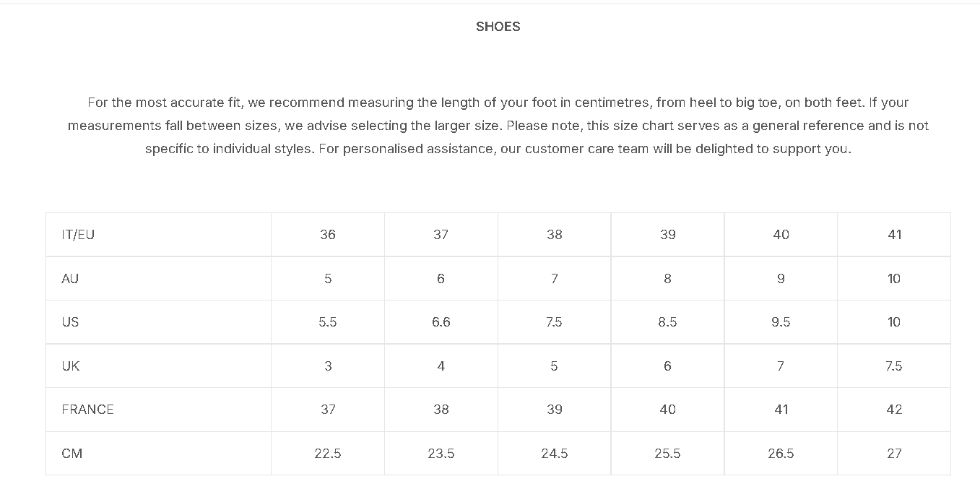Click the FRANCE row label
Image resolution: width=980 pixels, height=497 pixels.
click(x=87, y=410)
